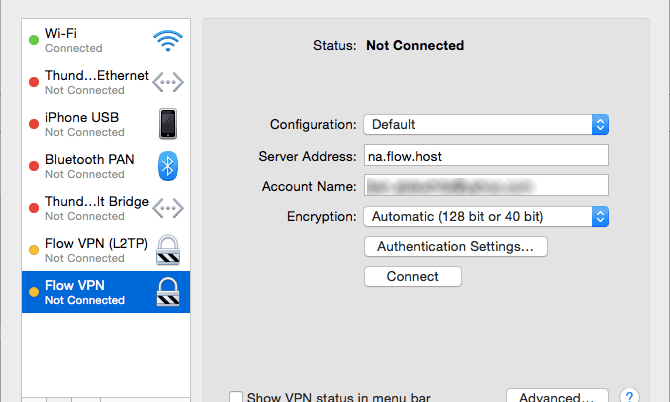Image resolution: width=670 pixels, height=402 pixels.
Task: Click the Flow VPN (L2TP) padlock icon
Action: click(167, 250)
